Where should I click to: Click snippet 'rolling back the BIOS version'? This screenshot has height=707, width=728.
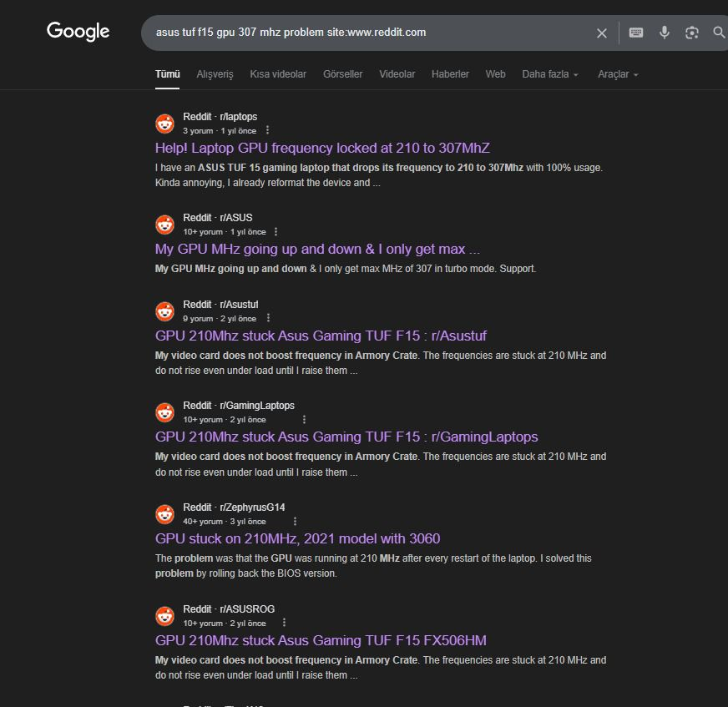tap(272, 573)
